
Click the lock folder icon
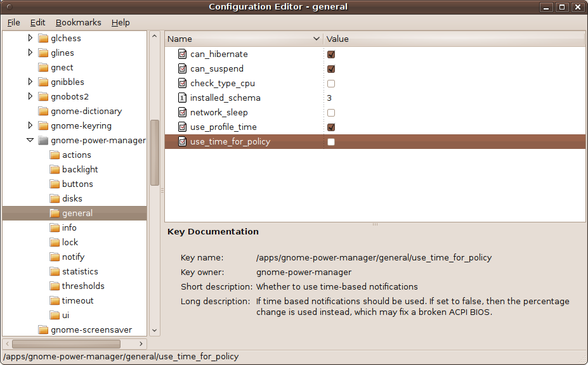(55, 243)
